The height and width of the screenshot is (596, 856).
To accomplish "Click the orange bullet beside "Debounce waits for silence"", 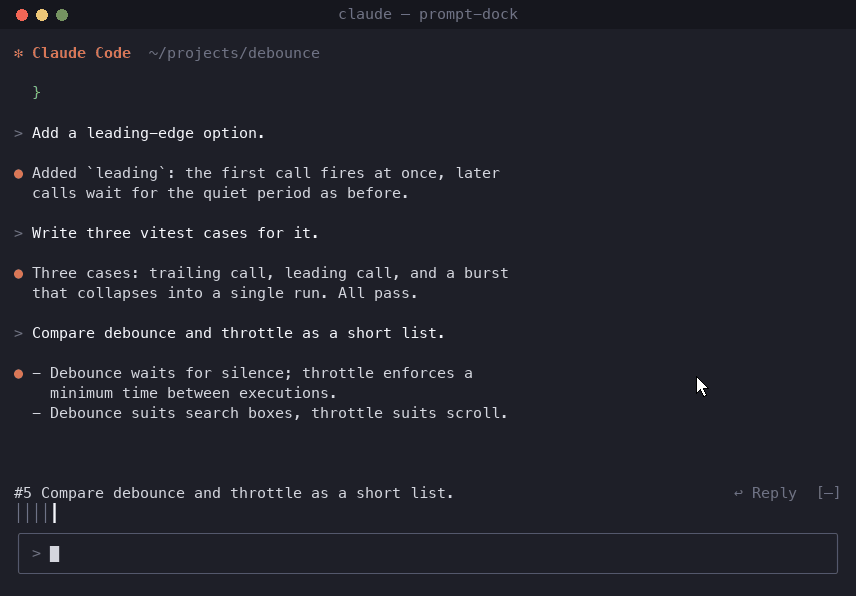I will coord(19,374).
